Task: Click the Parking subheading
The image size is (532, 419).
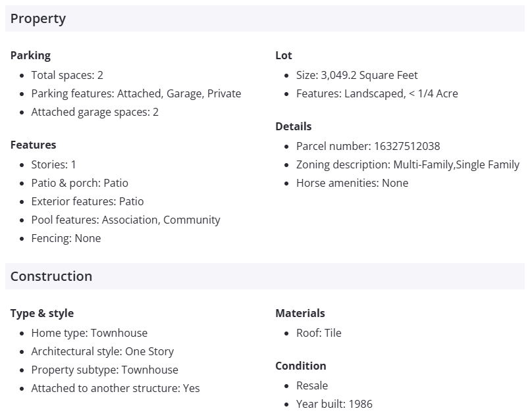Action: [x=30, y=55]
